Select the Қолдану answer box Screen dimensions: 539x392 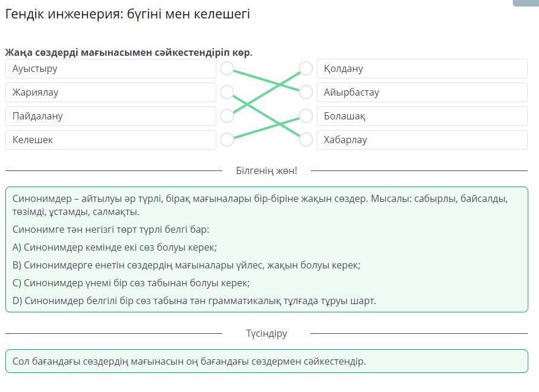pyautogui.click(x=422, y=68)
